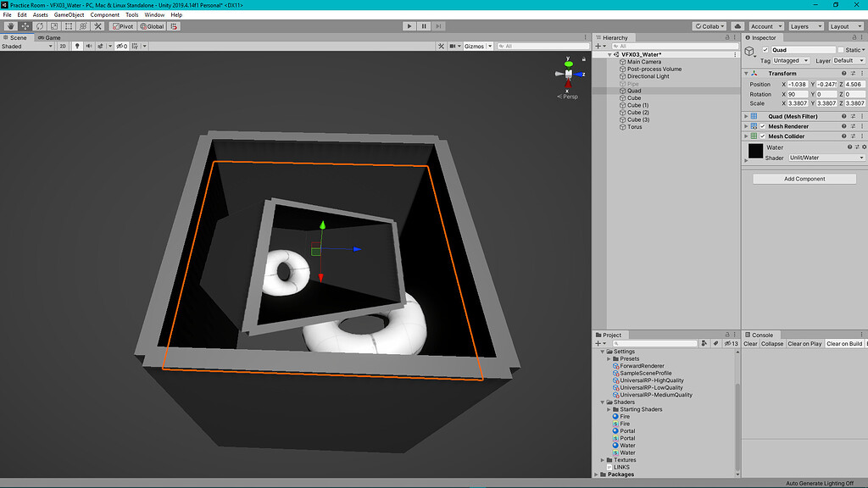868x488 pixels.
Task: Click the Pause button
Action: pyautogui.click(x=424, y=26)
